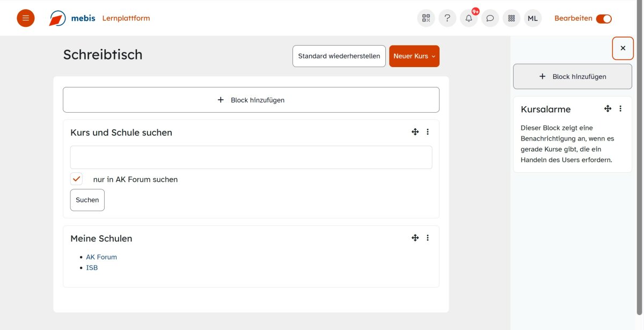The image size is (644, 330).
Task: Open notifications bell with 9+ badge
Action: tap(469, 18)
